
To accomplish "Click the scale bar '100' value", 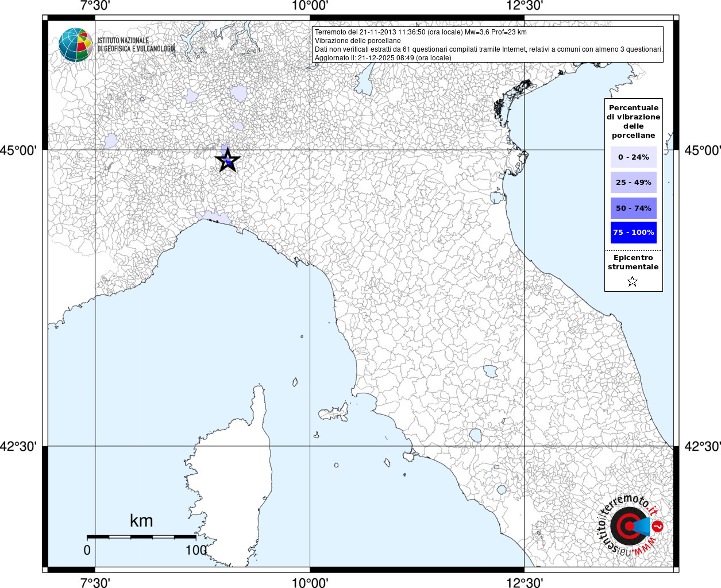I will 196,550.
